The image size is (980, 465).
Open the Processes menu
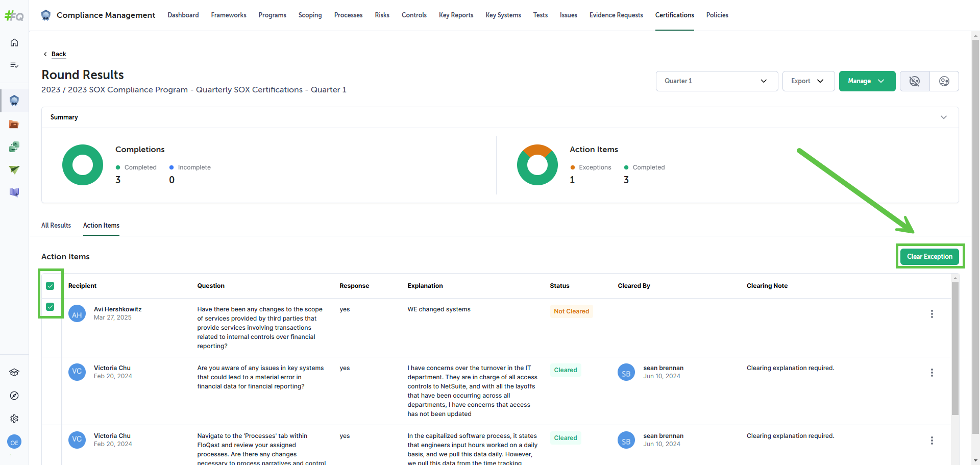(348, 15)
